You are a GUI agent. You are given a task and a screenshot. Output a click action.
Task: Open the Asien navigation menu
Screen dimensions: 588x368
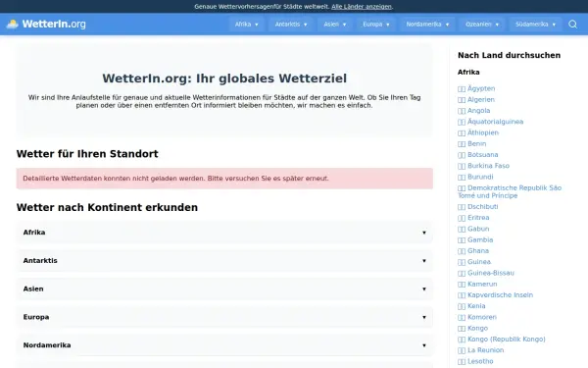click(335, 24)
